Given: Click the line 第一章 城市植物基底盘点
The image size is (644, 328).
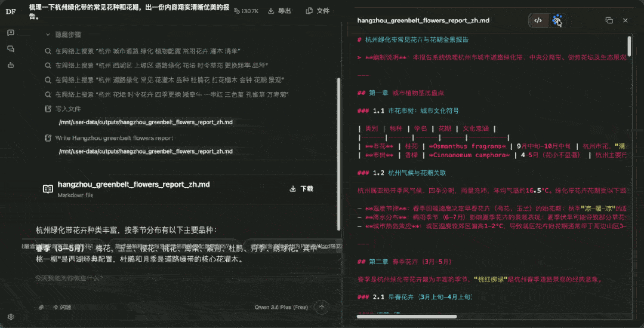Looking at the screenshot, I should click(x=400, y=93).
